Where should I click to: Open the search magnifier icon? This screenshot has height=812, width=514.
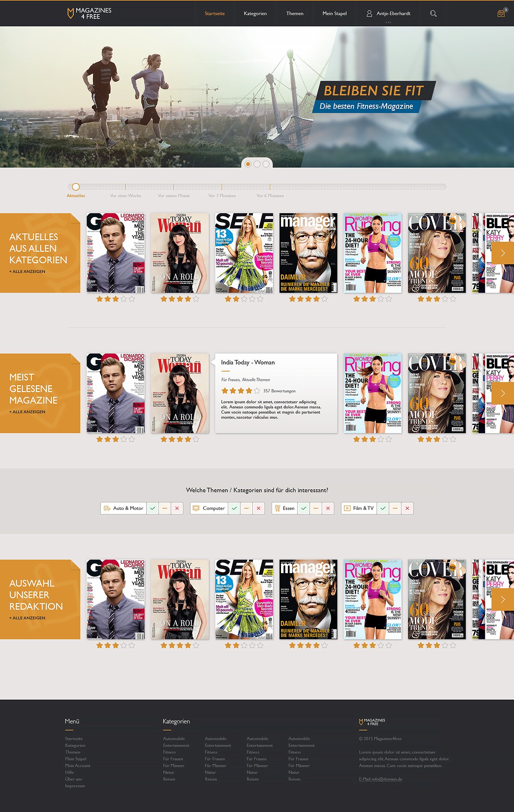pyautogui.click(x=433, y=14)
